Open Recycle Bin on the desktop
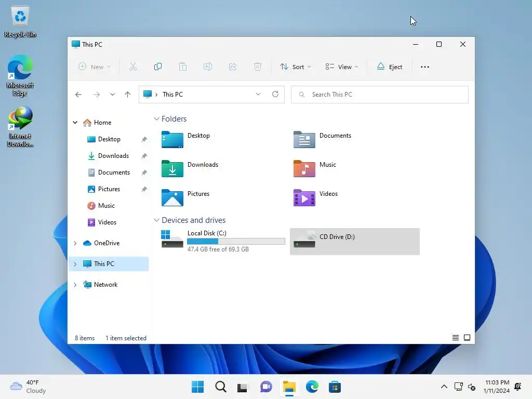This screenshot has height=399, width=532. click(20, 22)
